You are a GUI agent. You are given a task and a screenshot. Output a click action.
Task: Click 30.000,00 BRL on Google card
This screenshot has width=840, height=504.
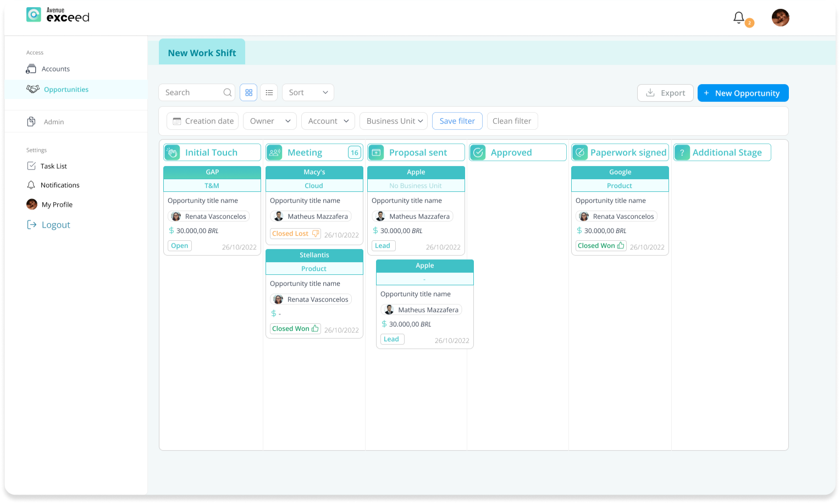pos(605,231)
